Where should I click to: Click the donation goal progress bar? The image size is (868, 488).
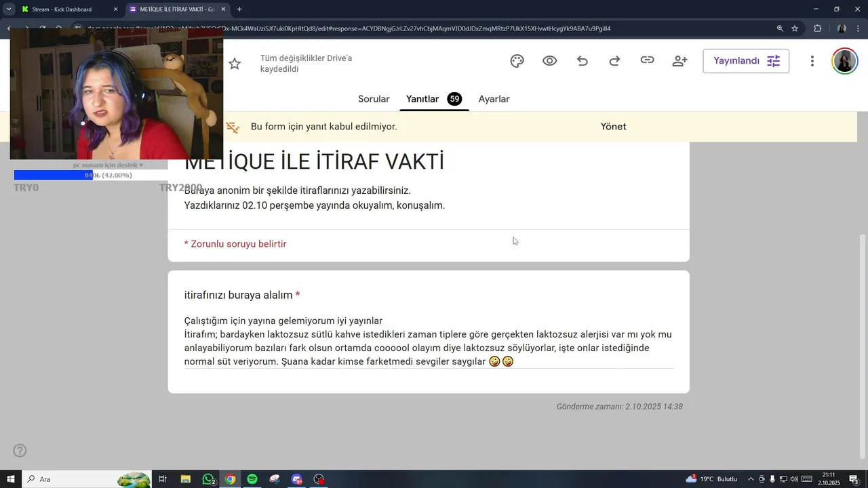(90, 175)
